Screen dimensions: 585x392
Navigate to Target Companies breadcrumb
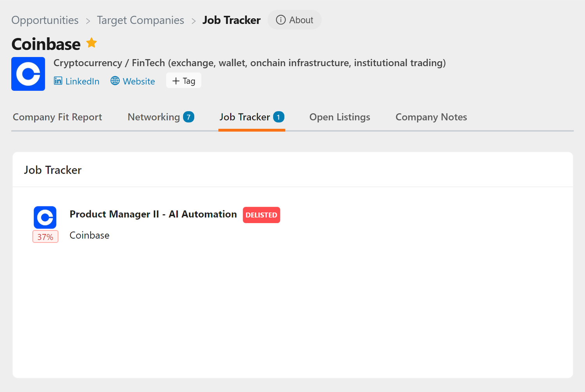pyautogui.click(x=140, y=20)
